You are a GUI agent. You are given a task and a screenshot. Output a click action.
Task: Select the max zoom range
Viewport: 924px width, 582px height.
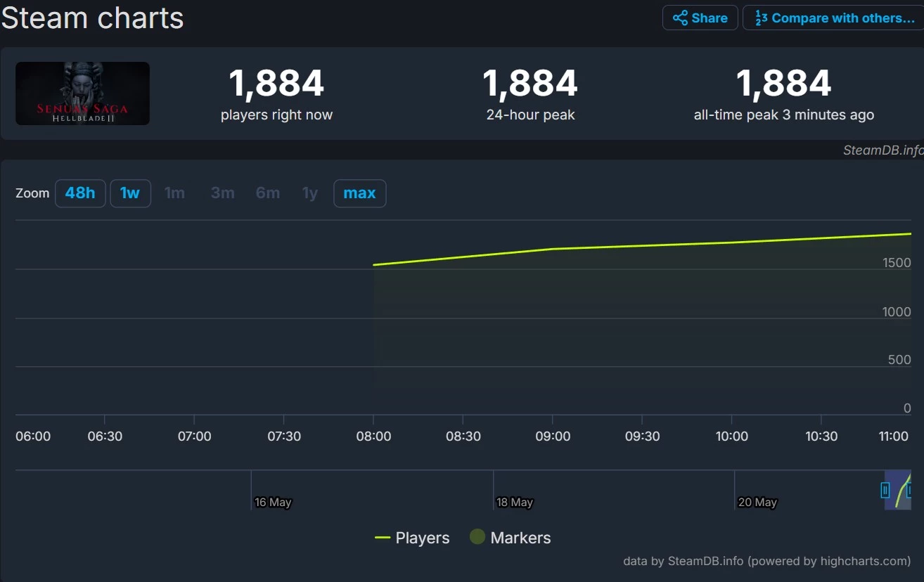(359, 193)
